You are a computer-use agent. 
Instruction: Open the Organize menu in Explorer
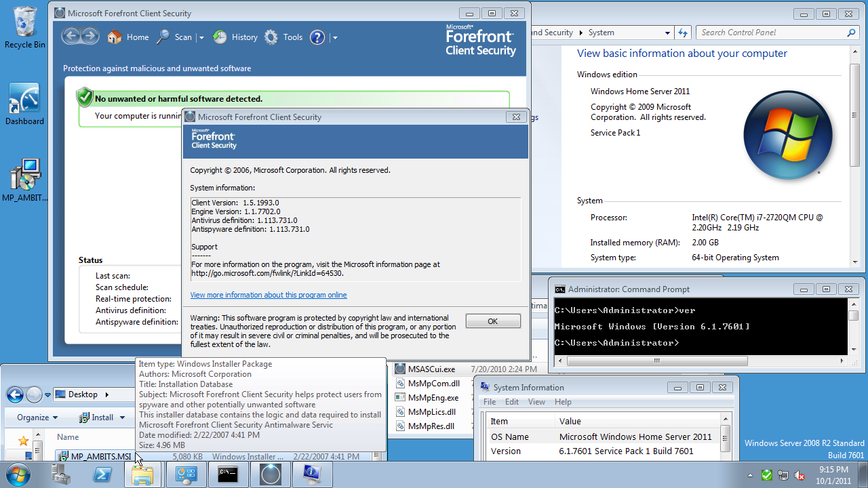[x=37, y=418]
